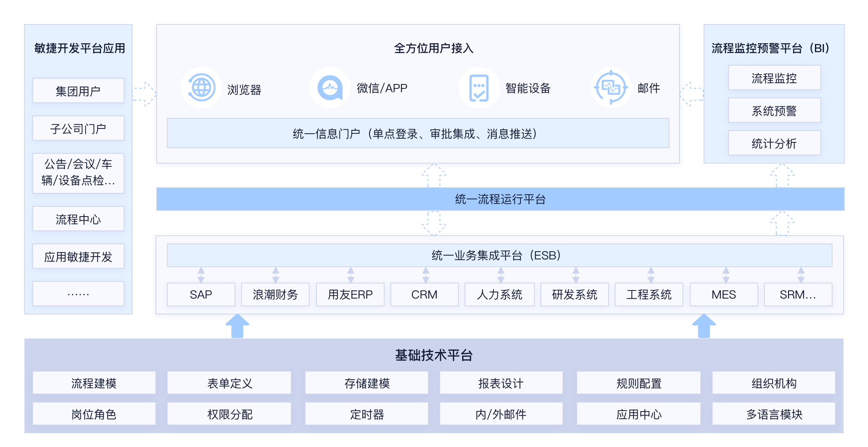Click the browser globe icon

(x=201, y=87)
